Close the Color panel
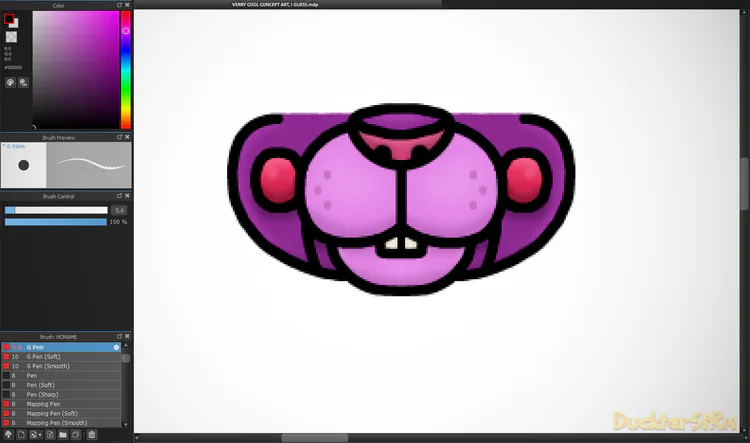This screenshot has width=750, height=443. (x=127, y=5)
